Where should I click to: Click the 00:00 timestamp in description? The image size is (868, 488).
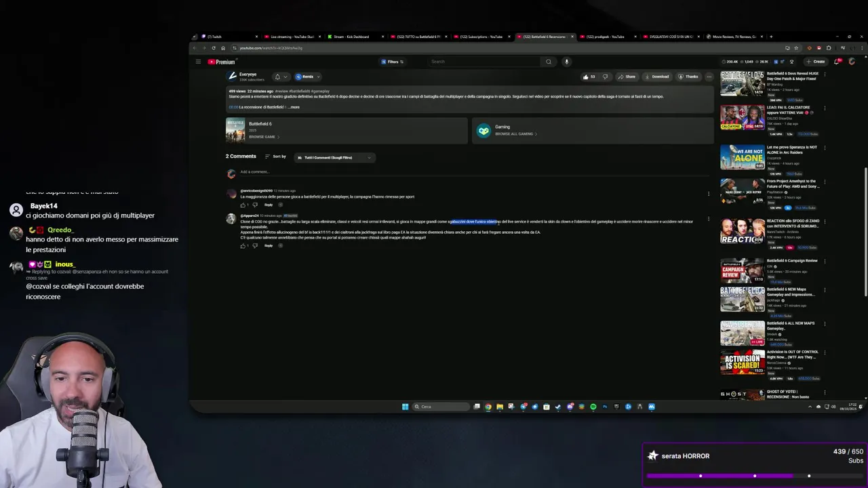[x=233, y=107]
